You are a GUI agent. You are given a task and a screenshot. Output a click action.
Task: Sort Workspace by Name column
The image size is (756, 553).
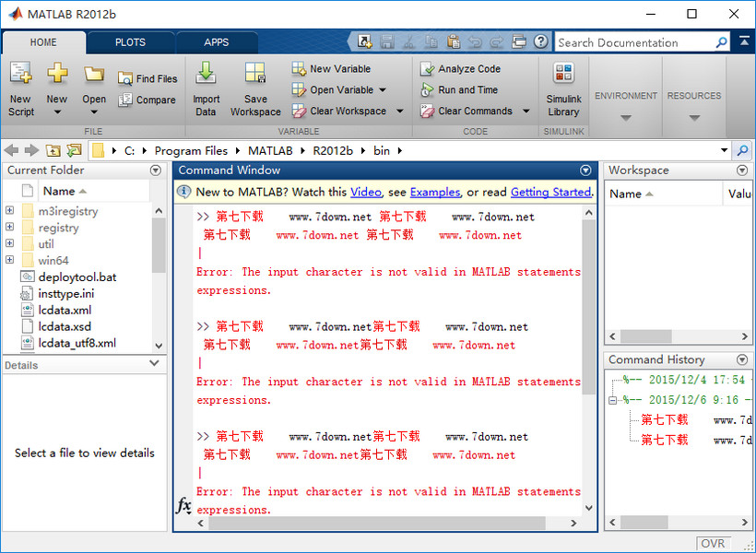[663, 194]
